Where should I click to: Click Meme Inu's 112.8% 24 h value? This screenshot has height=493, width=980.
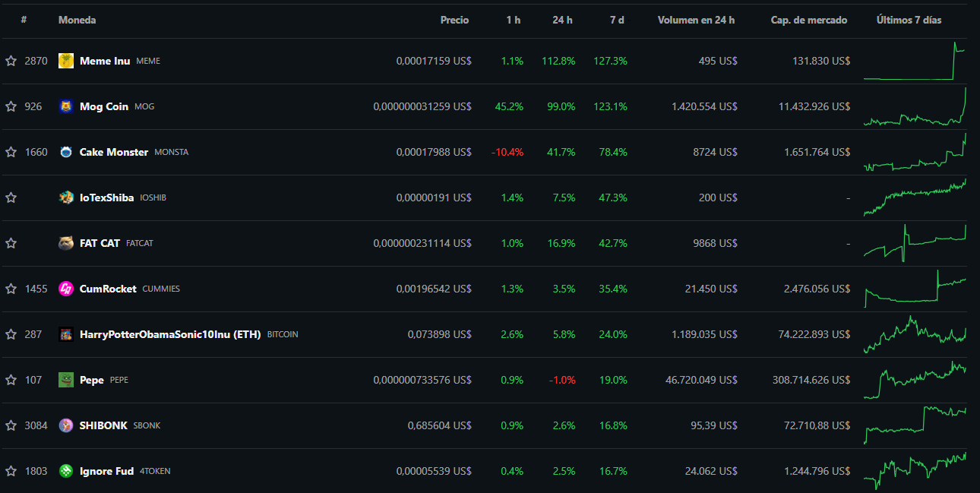tap(558, 61)
